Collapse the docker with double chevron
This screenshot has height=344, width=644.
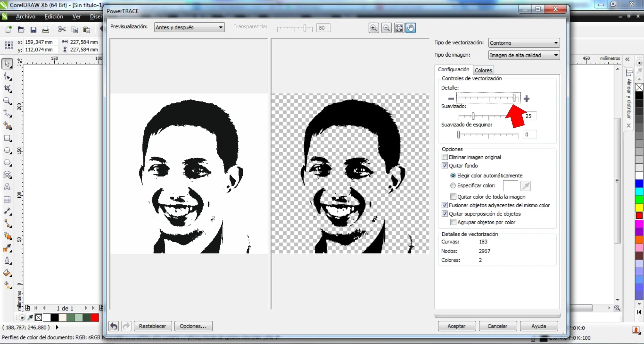[627, 59]
